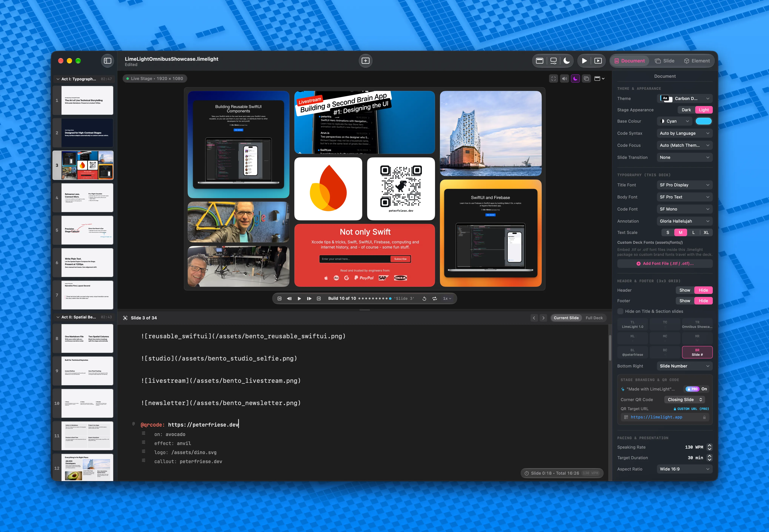Open the Code Syntax dropdown
Viewport: 769px width, 532px height.
(x=685, y=133)
